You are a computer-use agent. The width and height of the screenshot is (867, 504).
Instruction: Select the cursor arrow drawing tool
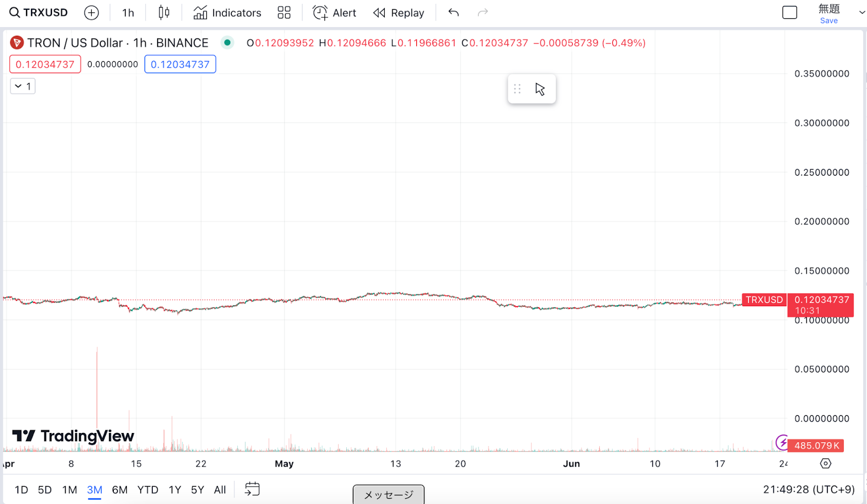[x=540, y=89]
